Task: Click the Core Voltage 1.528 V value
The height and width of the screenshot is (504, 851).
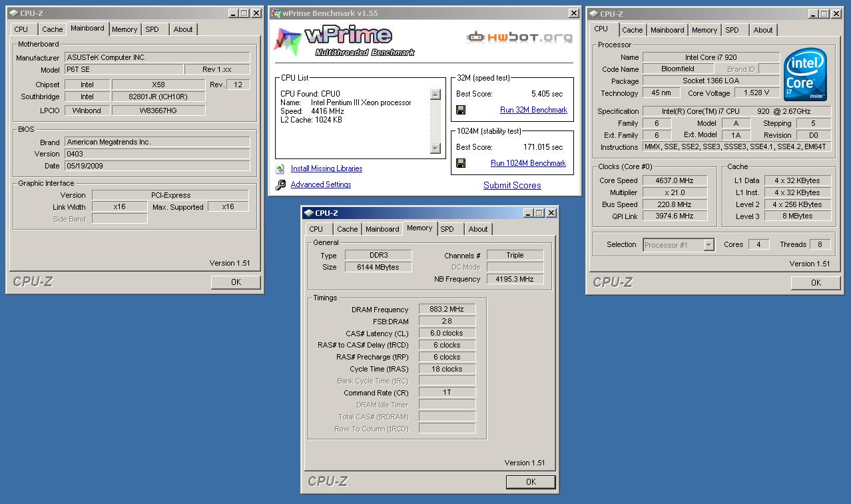Action: coord(756,93)
